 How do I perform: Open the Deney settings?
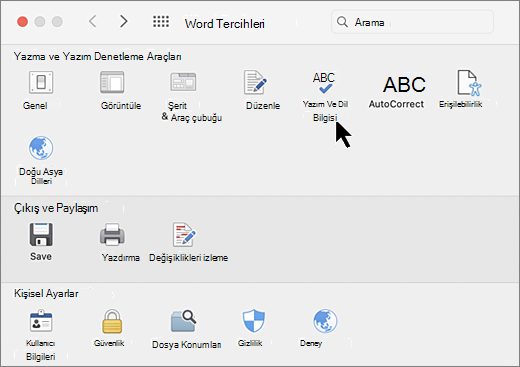click(x=325, y=321)
